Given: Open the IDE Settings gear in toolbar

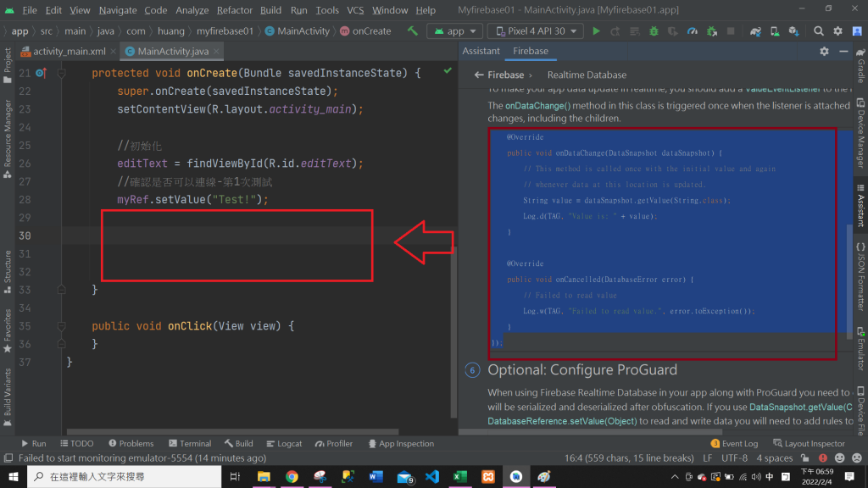Looking at the screenshot, I should point(837,31).
